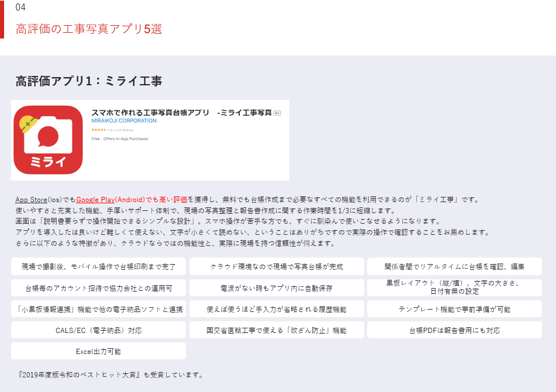Click the orange star rating row

pyautogui.click(x=99, y=130)
